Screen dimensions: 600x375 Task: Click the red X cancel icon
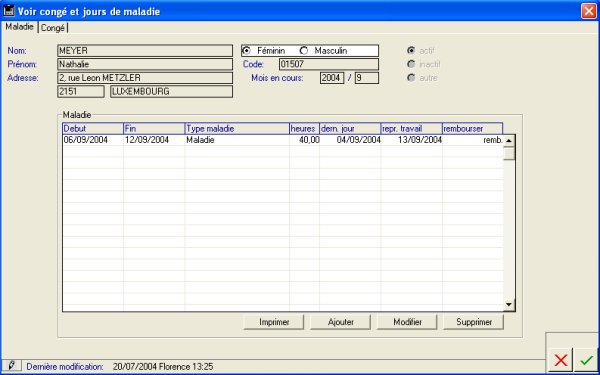pos(561,360)
